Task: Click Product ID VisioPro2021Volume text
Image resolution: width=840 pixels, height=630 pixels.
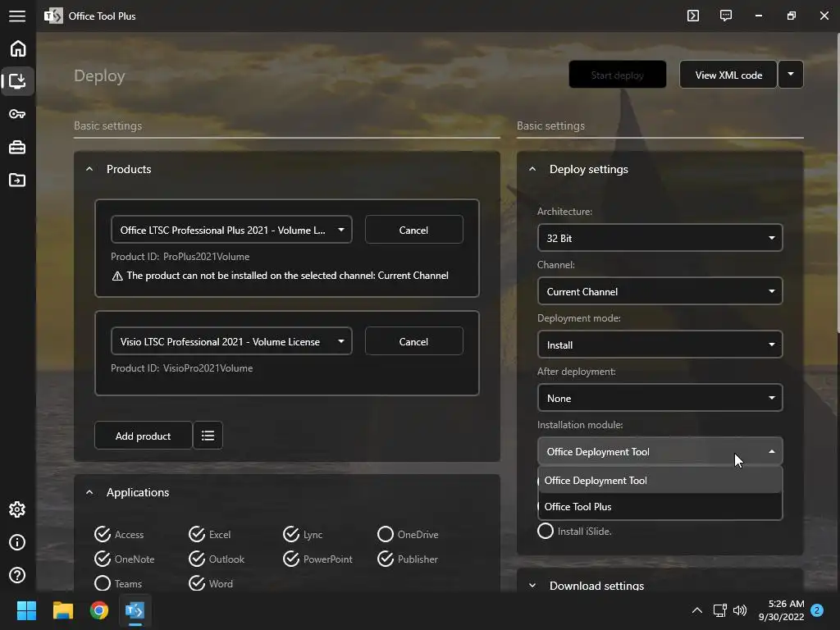Action: pos(181,368)
